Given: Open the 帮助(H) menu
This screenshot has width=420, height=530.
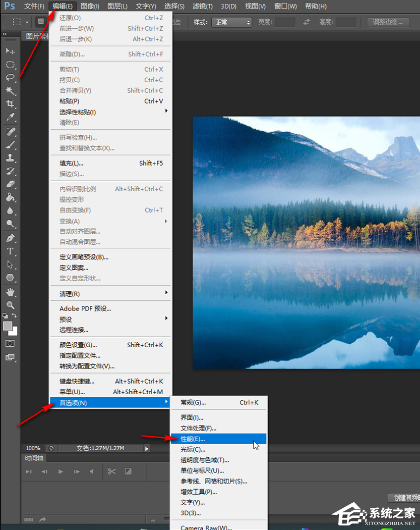Looking at the screenshot, I should tap(316, 6).
